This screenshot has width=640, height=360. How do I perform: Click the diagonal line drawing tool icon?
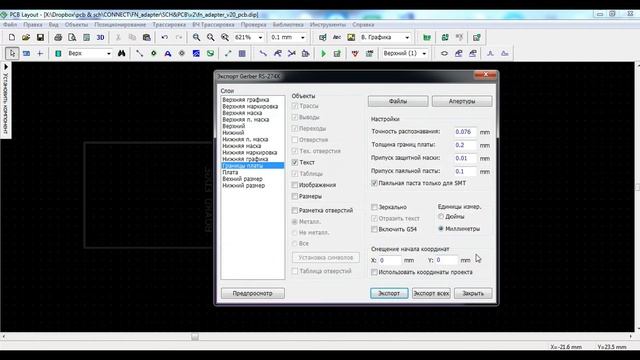tap(140, 53)
